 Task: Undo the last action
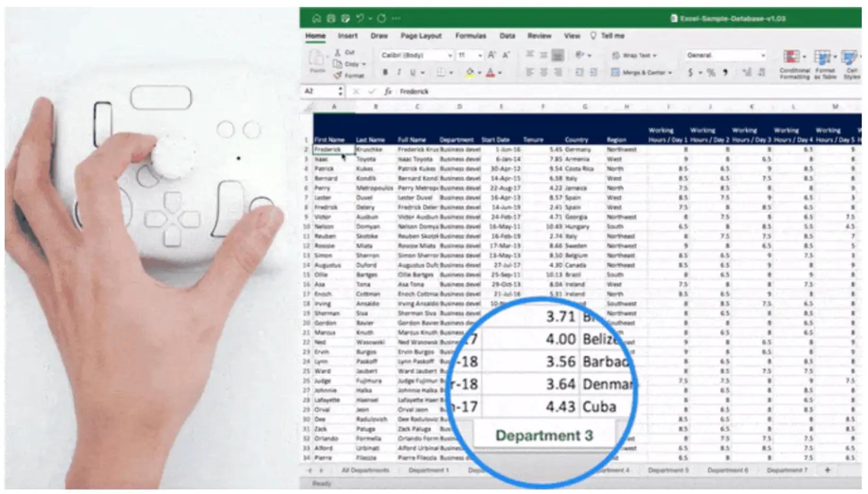(x=360, y=19)
